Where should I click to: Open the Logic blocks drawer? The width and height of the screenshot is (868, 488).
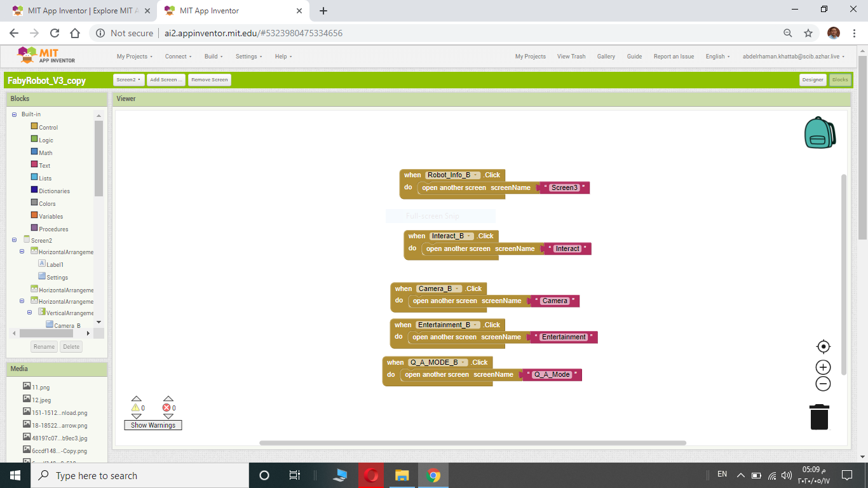click(46, 140)
